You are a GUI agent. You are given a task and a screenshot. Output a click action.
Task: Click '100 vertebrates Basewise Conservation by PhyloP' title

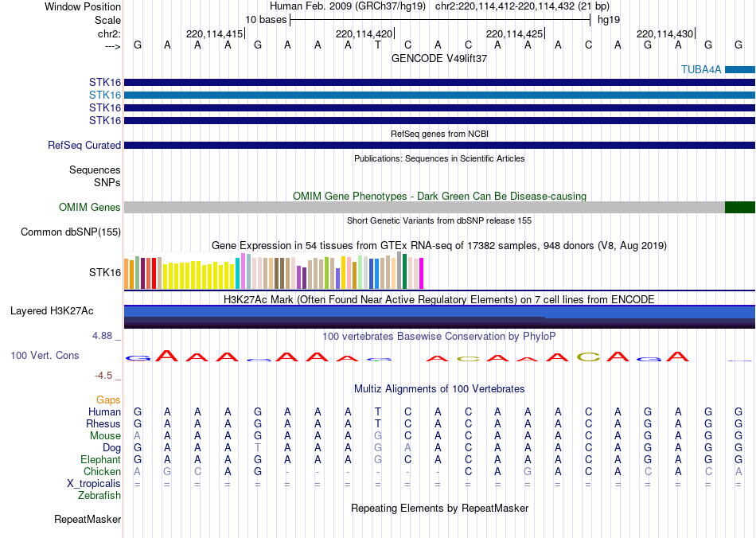[x=439, y=336]
